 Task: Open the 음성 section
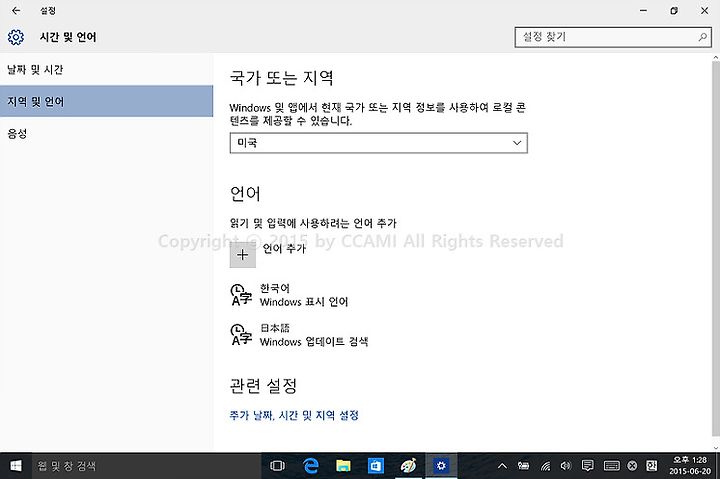pos(107,134)
